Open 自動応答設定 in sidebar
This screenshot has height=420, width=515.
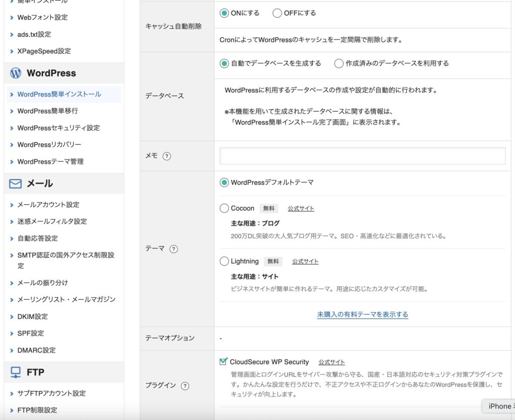pyautogui.click(x=37, y=238)
